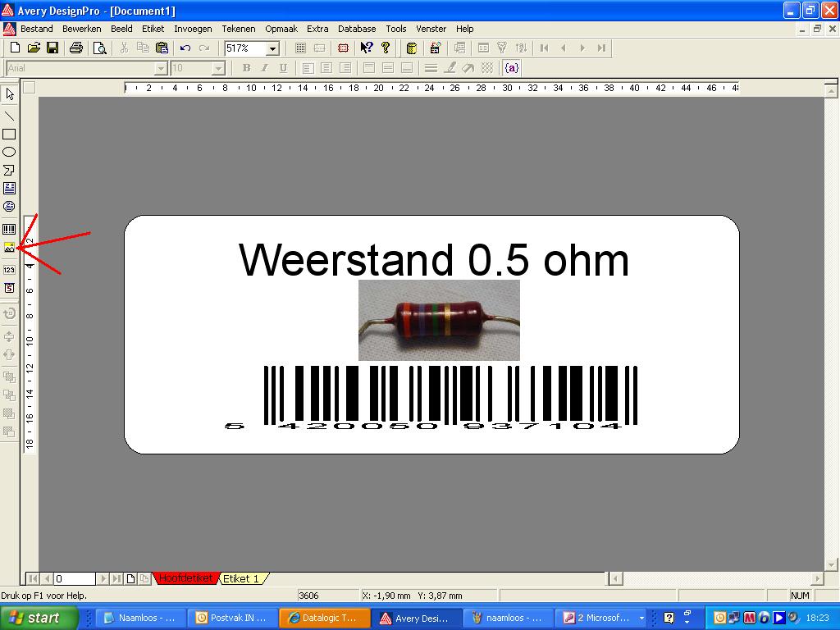The height and width of the screenshot is (630, 840).
Task: Open Help question mark icon
Action: [x=386, y=48]
